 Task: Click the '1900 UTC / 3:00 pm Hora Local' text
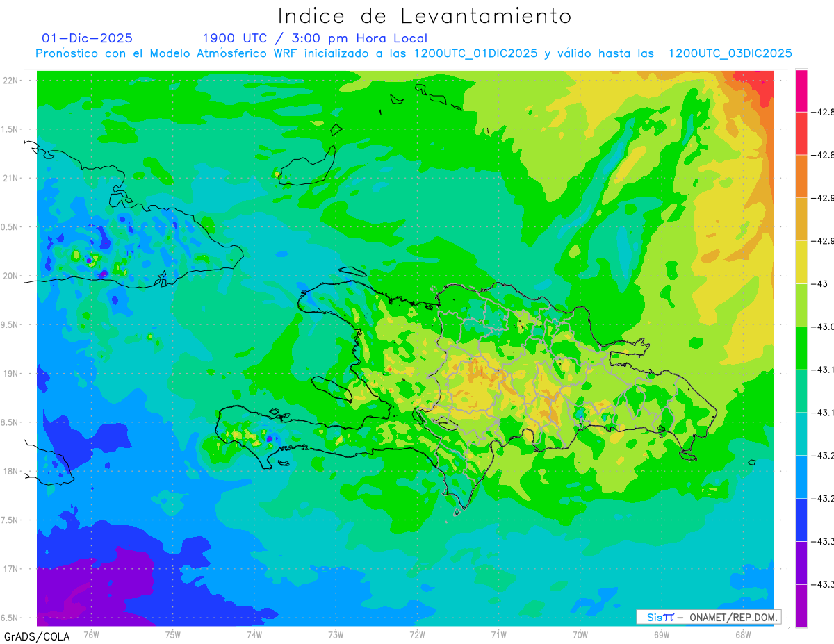tap(315, 38)
